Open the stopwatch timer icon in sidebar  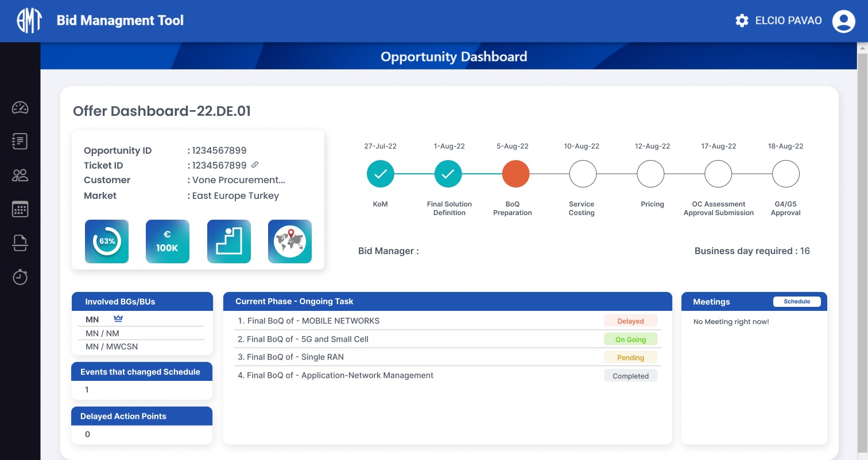(20, 277)
